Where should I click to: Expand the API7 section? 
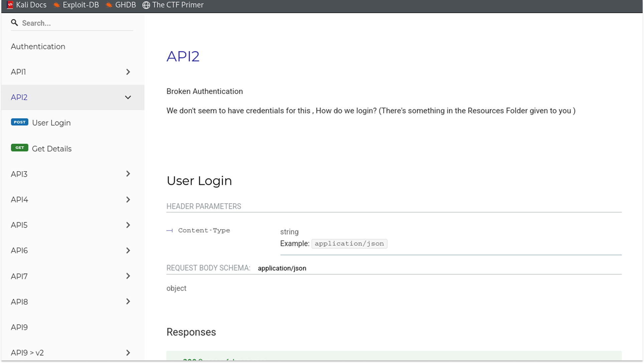pos(128,276)
